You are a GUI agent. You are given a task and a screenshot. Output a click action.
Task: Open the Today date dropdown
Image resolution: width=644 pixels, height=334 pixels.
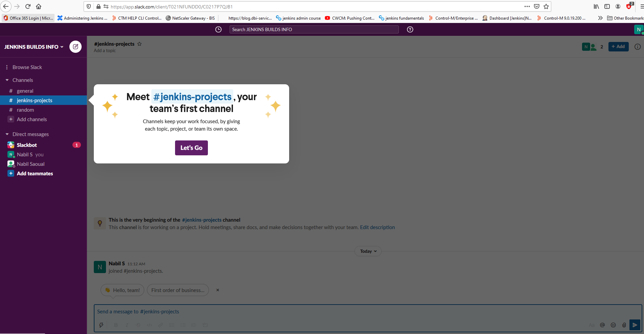pos(368,251)
